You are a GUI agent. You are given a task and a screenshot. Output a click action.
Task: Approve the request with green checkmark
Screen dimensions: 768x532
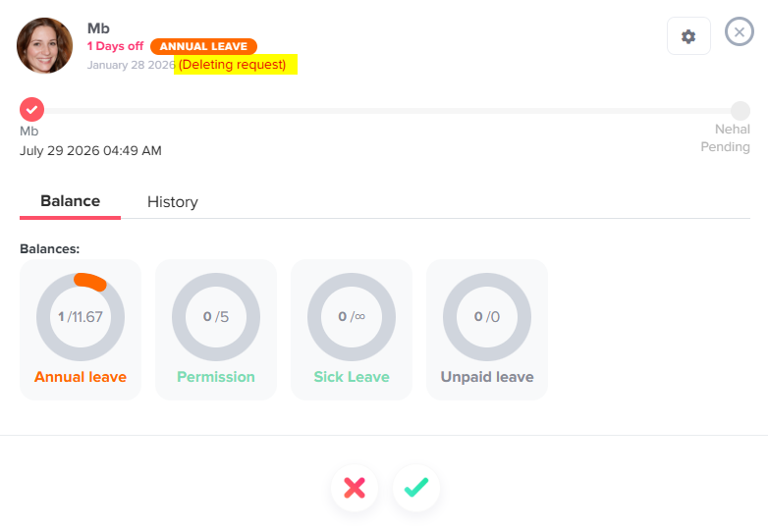click(416, 488)
